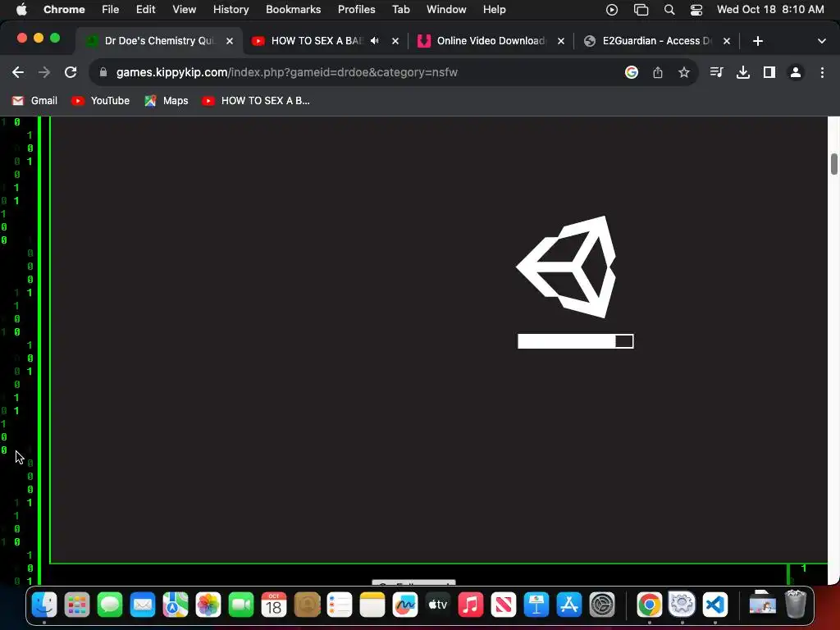840x630 pixels.
Task: Open the History menu
Action: tap(231, 10)
